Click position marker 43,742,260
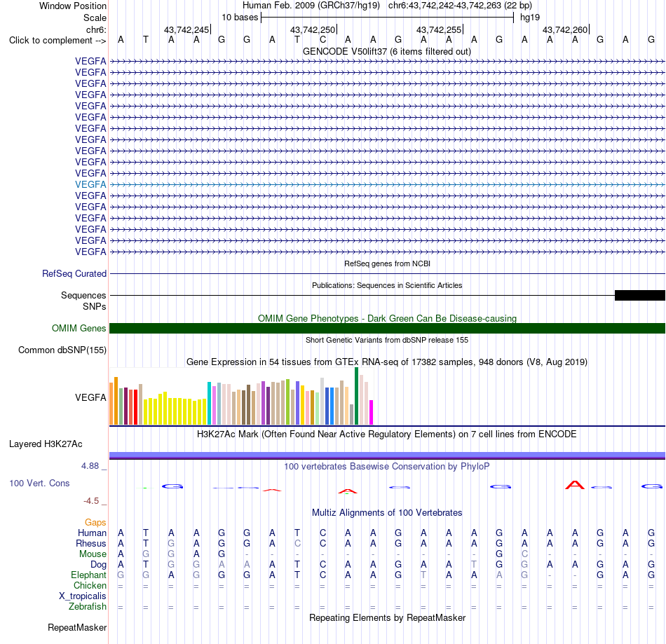 tap(565, 29)
